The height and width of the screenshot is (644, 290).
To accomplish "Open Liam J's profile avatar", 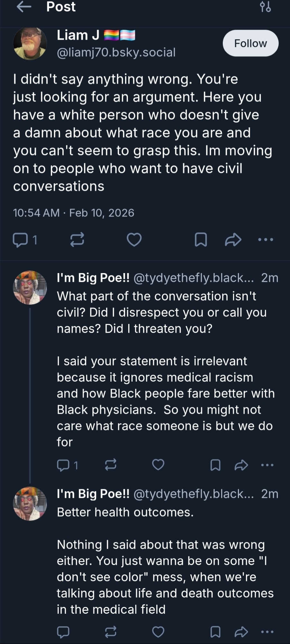I will [x=30, y=43].
